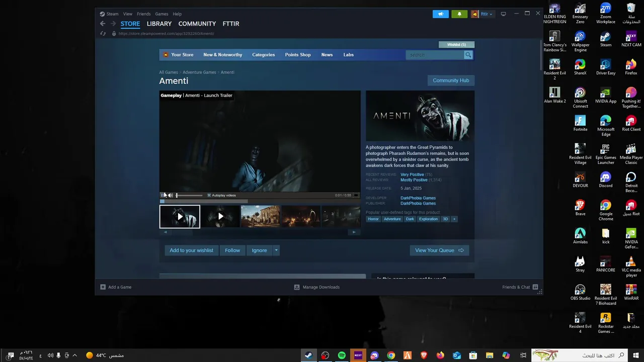Viewport: 644px width, 362px height.
Task: Launch Discord from the desktop
Action: pyautogui.click(x=606, y=180)
